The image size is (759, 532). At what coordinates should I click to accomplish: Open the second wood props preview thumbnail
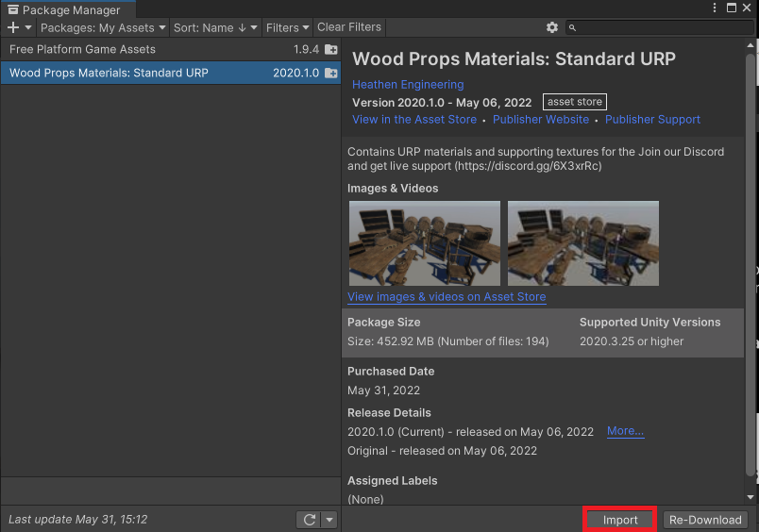(x=583, y=243)
